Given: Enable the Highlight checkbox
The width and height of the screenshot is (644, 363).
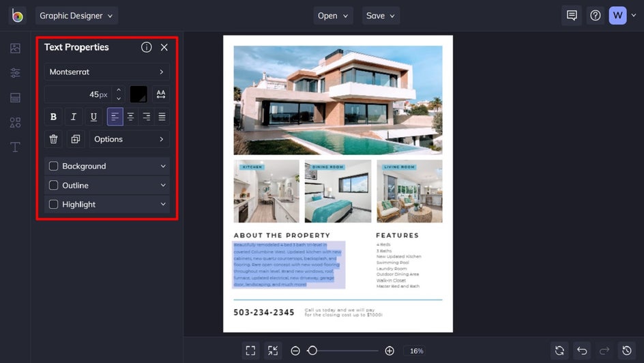Looking at the screenshot, I should 54,205.
